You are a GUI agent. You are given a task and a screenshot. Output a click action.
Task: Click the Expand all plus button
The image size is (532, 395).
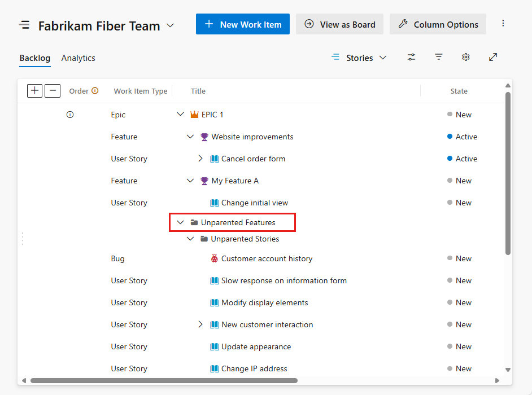34,90
